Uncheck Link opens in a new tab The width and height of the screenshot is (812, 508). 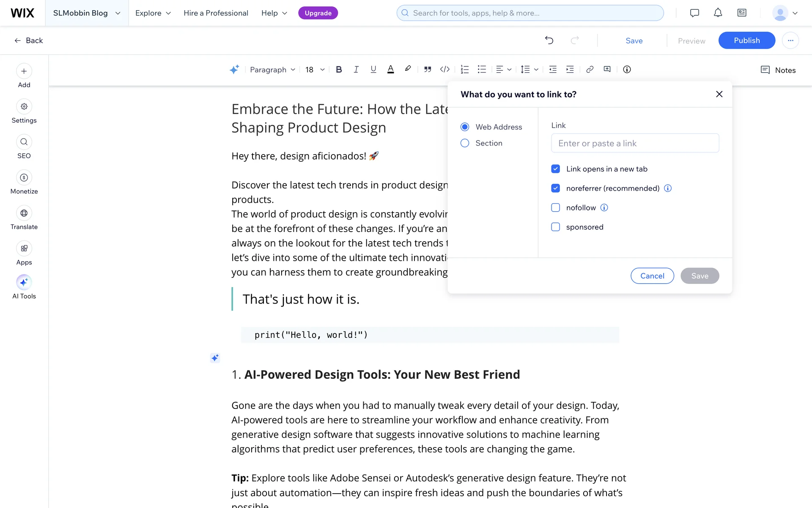pyautogui.click(x=555, y=169)
